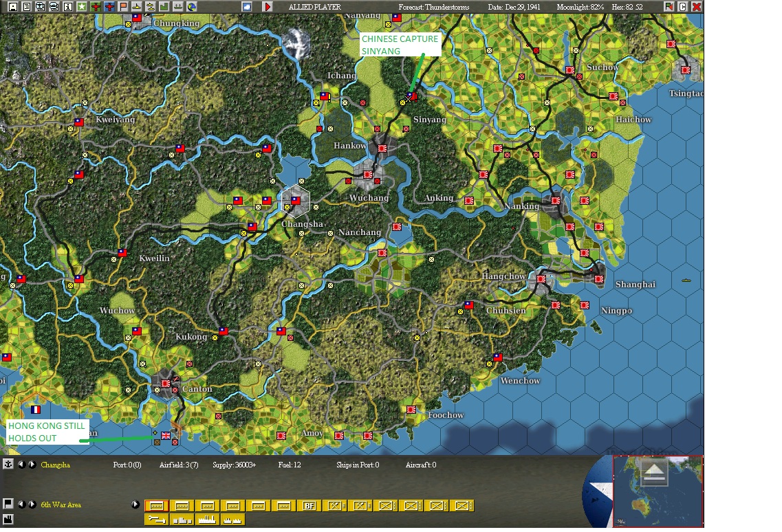Click the red plane on blue background icon
Screen dimensions: 782x532
point(109,6)
